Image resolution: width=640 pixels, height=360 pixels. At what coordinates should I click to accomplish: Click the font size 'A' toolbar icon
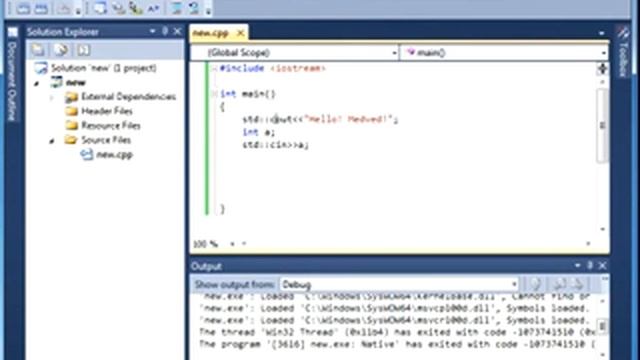[153, 8]
